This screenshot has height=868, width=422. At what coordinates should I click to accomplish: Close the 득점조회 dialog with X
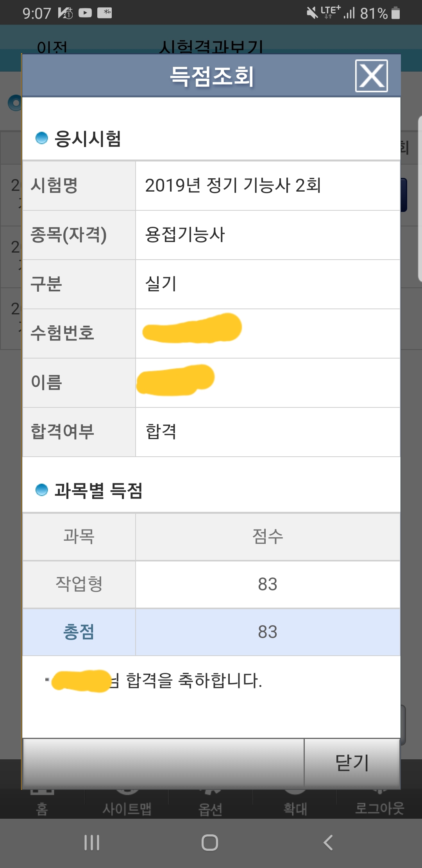click(371, 76)
